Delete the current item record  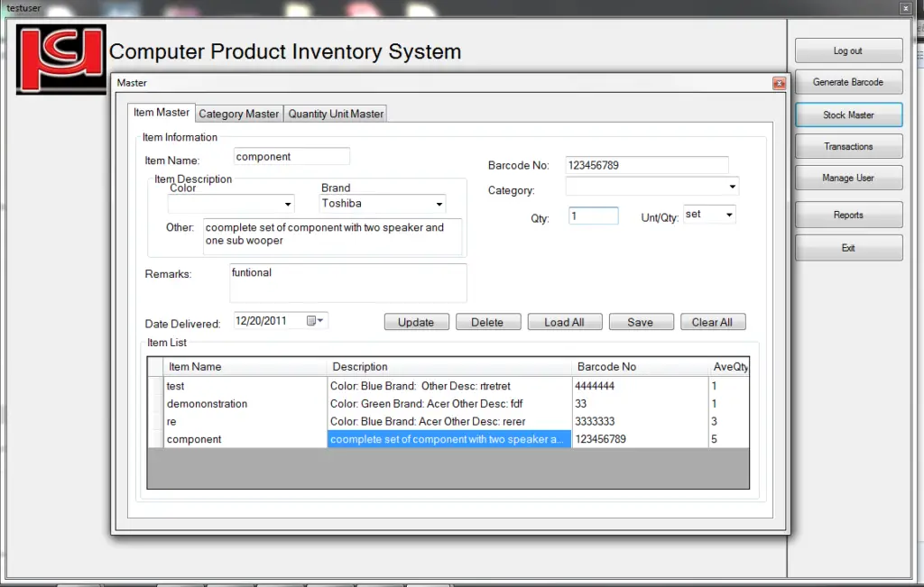(x=487, y=321)
